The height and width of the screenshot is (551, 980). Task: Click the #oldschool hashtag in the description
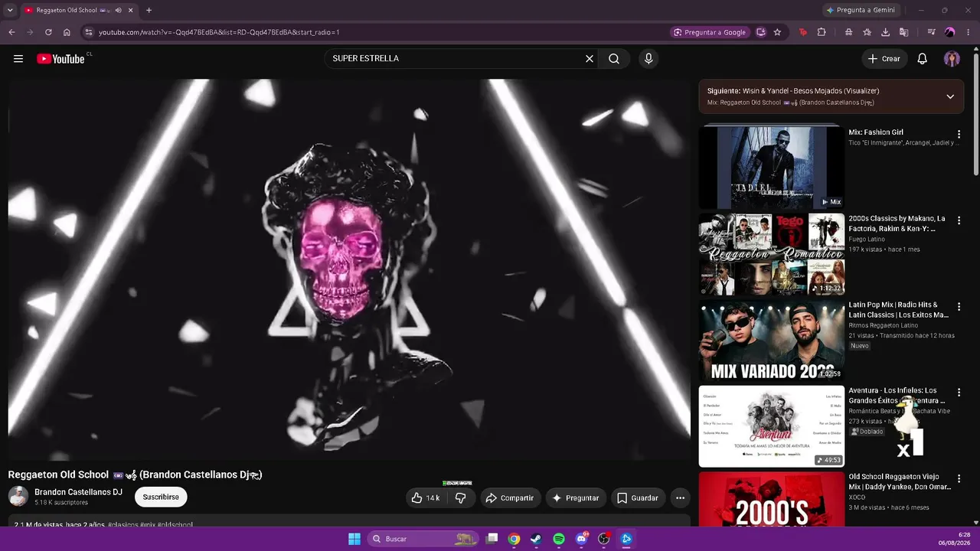pos(175,525)
